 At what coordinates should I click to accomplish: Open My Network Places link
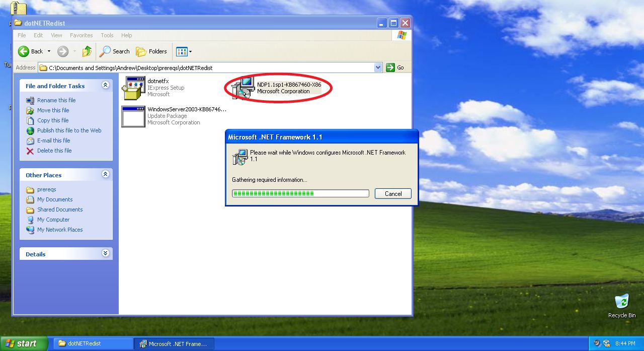point(60,230)
